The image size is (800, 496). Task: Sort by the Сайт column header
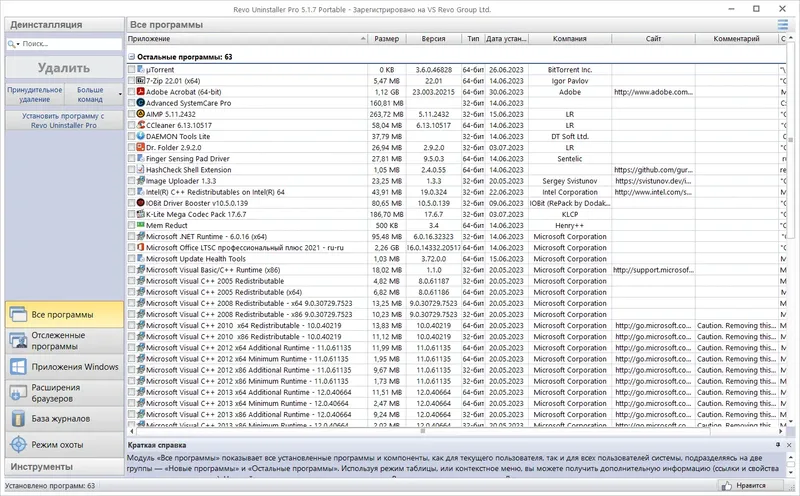pyautogui.click(x=653, y=38)
